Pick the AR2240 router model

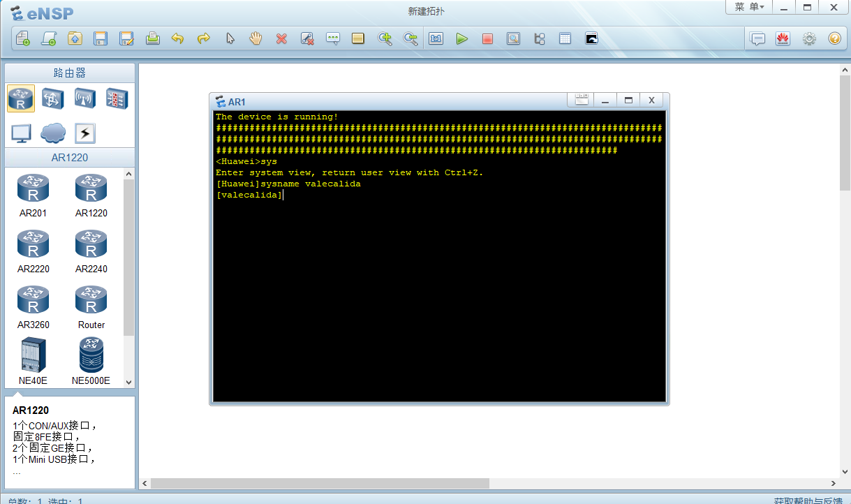[x=91, y=252]
